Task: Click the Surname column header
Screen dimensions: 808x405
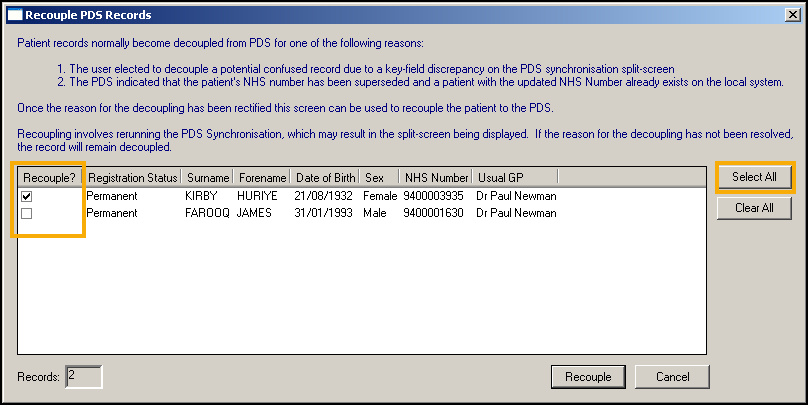Action: click(208, 177)
